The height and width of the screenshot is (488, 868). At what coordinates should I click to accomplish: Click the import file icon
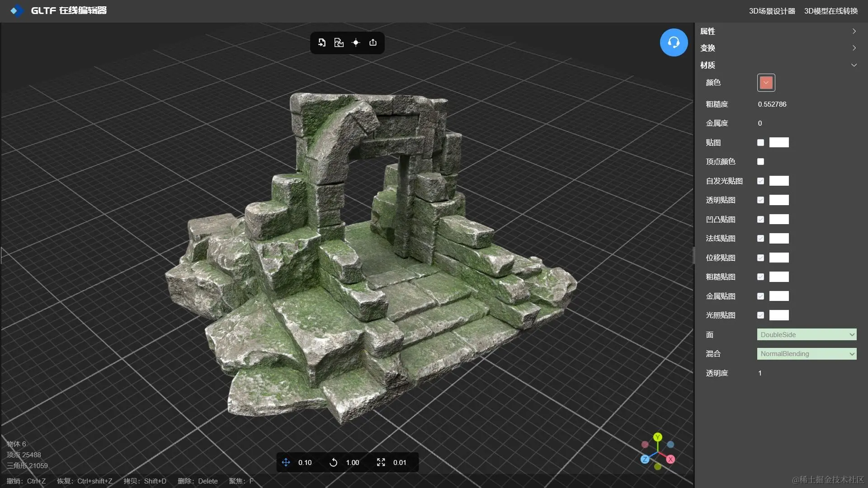(322, 42)
